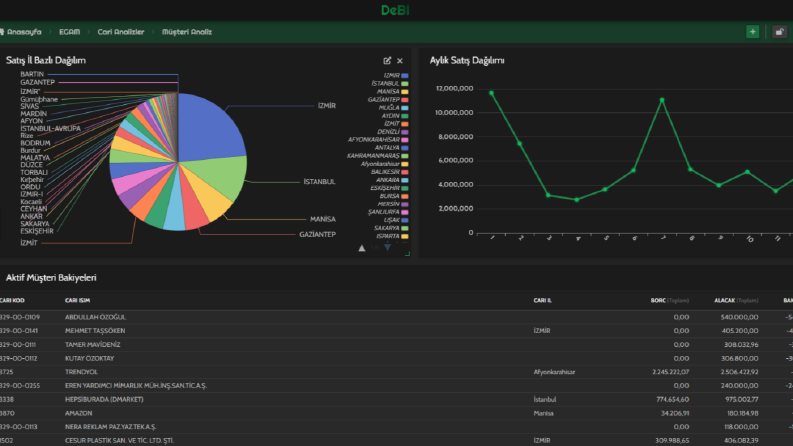Select the NERA REKLAM PAZ.YAZ.TEK.A.Ş. row
The height and width of the screenshot is (446, 793).
(x=396, y=427)
